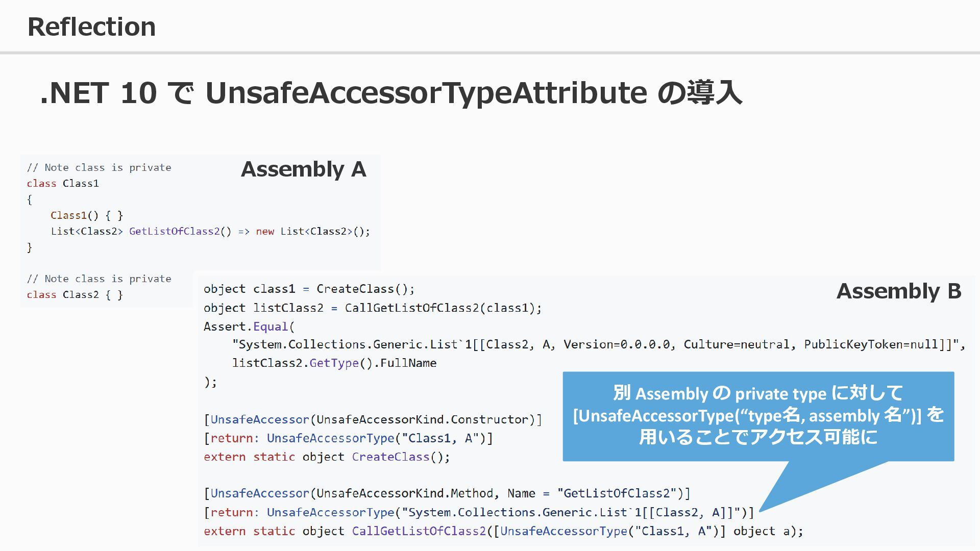Click the GetListOfClass2 method in Assembly A

(x=175, y=231)
